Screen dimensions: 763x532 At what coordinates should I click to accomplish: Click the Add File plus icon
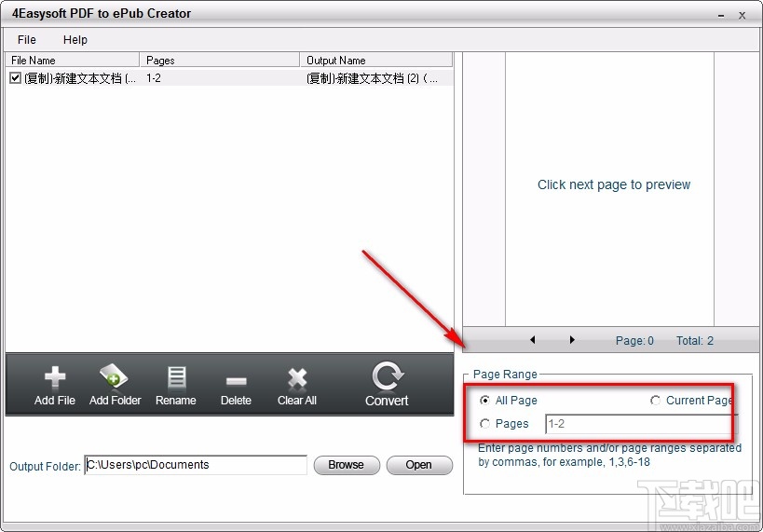click(54, 377)
